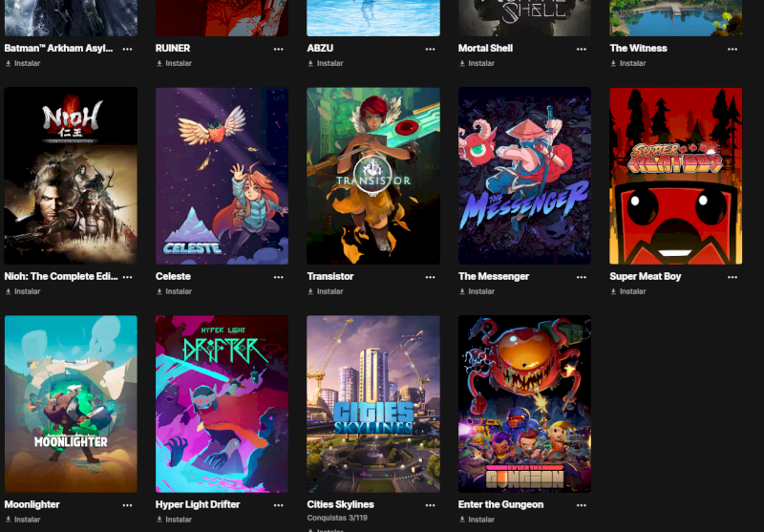View Conquistas 3/119 for Cities Skylines
The width and height of the screenshot is (764, 532).
tap(337, 518)
